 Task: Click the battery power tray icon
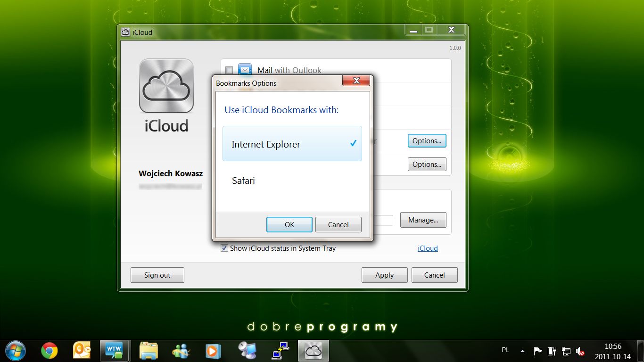click(552, 351)
